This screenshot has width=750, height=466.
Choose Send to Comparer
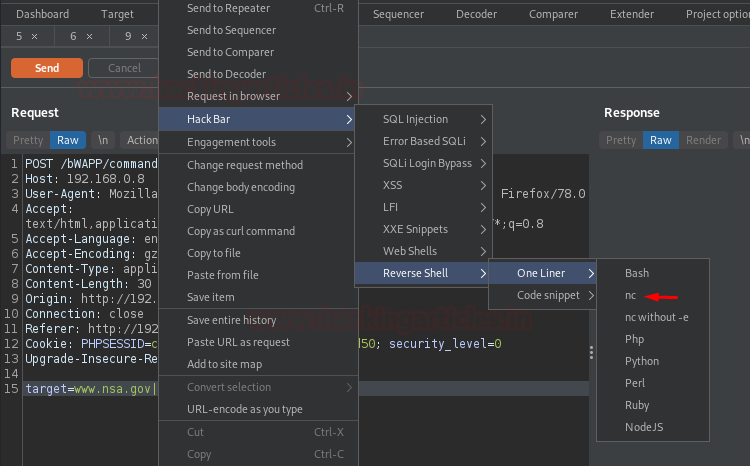pyautogui.click(x=258, y=52)
